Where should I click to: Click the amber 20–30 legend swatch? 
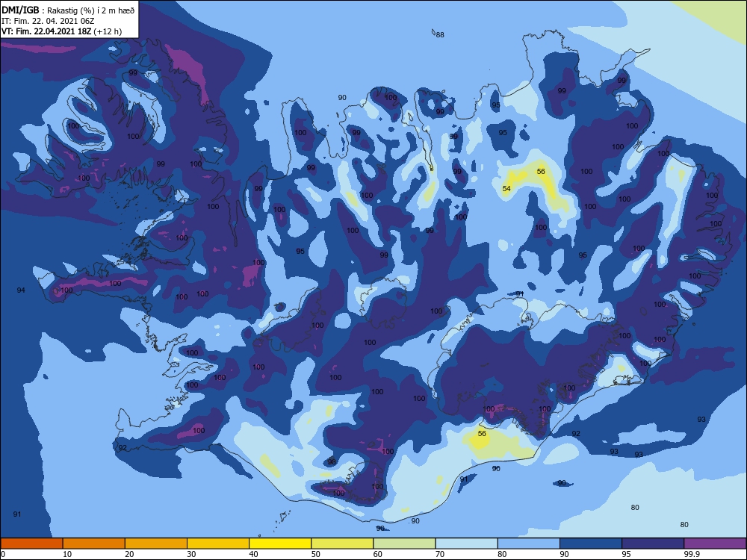156,544
